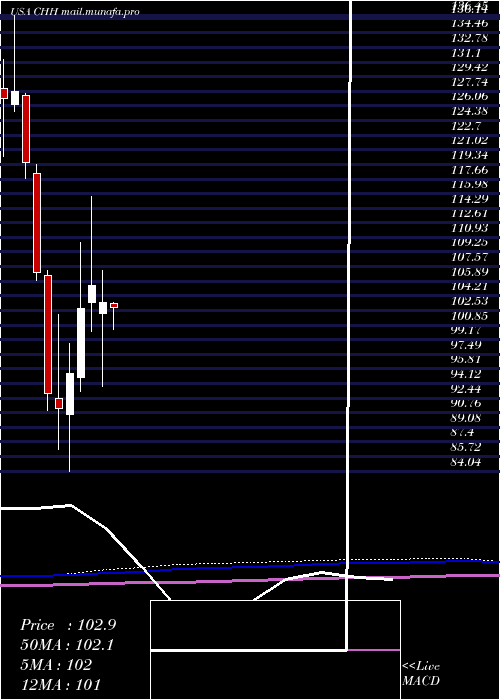Click the 122.7 price axis label
The height and width of the screenshot is (700, 500).
[466, 125]
